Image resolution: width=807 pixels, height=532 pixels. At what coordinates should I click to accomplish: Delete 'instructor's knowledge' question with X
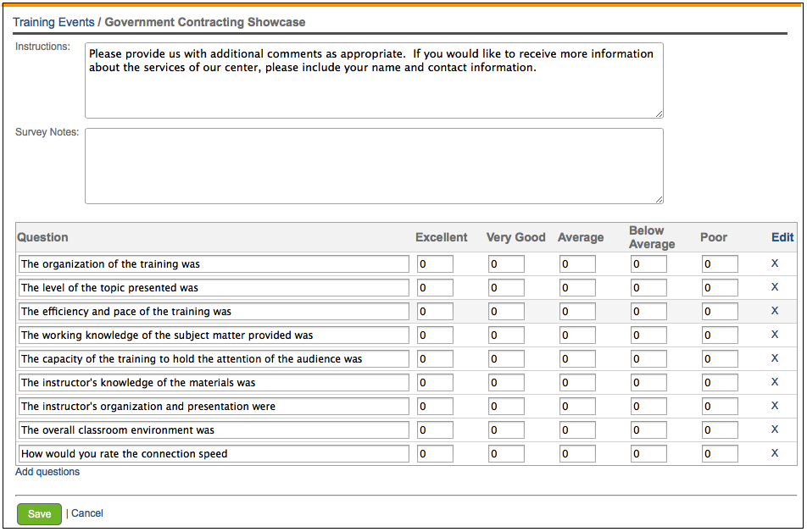click(x=774, y=382)
